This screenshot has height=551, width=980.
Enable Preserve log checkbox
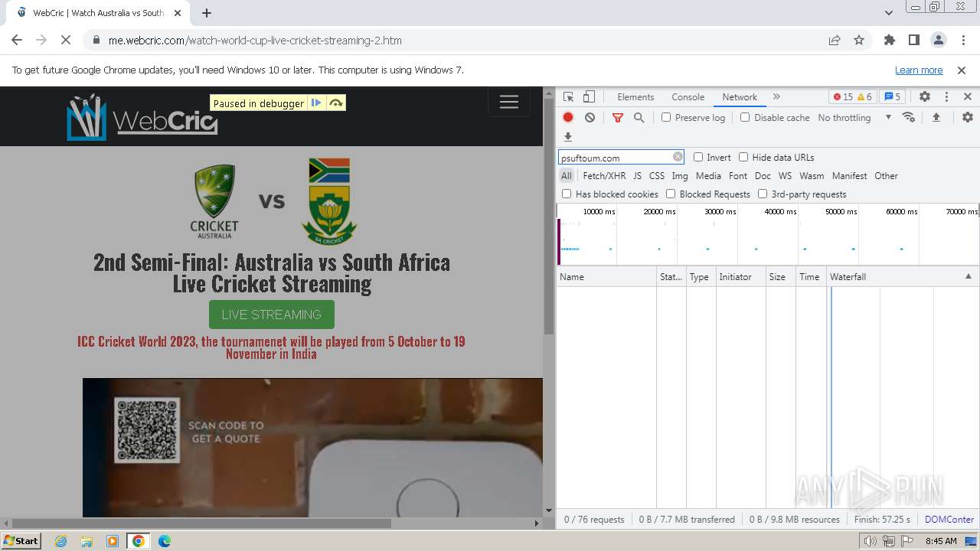tap(666, 117)
